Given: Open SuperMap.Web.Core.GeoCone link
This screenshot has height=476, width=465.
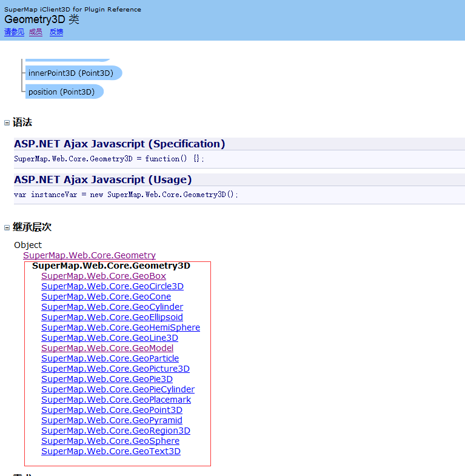Looking at the screenshot, I should (106, 297).
